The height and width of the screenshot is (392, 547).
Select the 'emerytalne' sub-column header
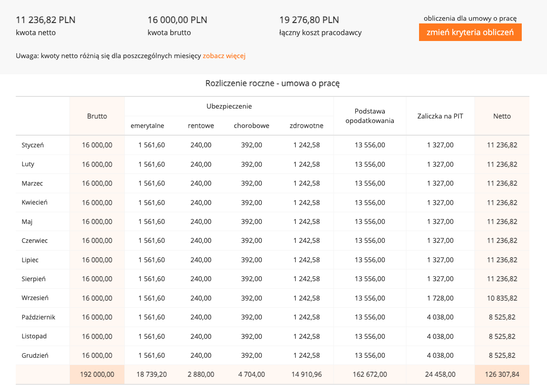147,126
